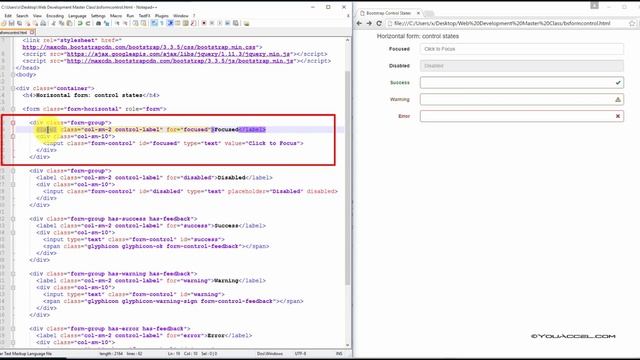Click the Save All toolbar icon
Screen dimensions: 640x360
[x=20, y=23]
